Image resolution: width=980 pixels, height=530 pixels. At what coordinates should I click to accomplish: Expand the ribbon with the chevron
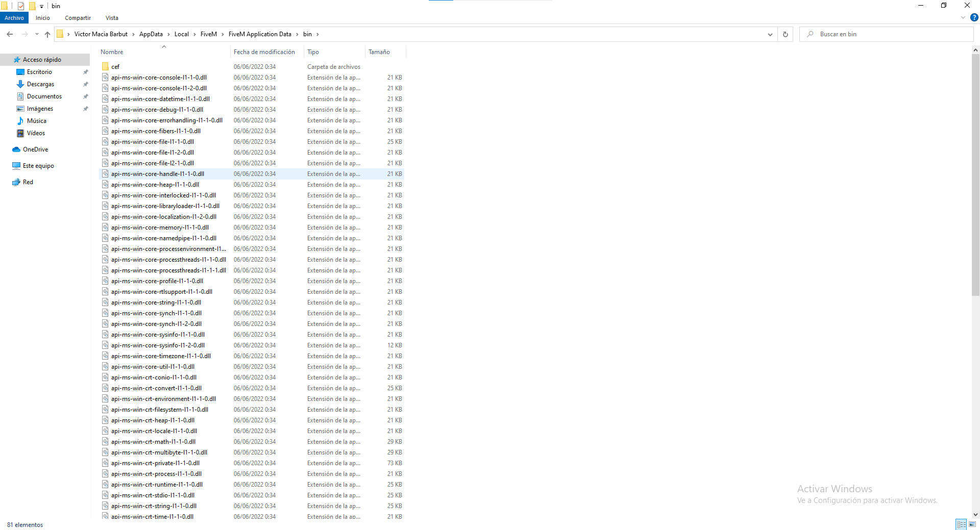coord(963,17)
